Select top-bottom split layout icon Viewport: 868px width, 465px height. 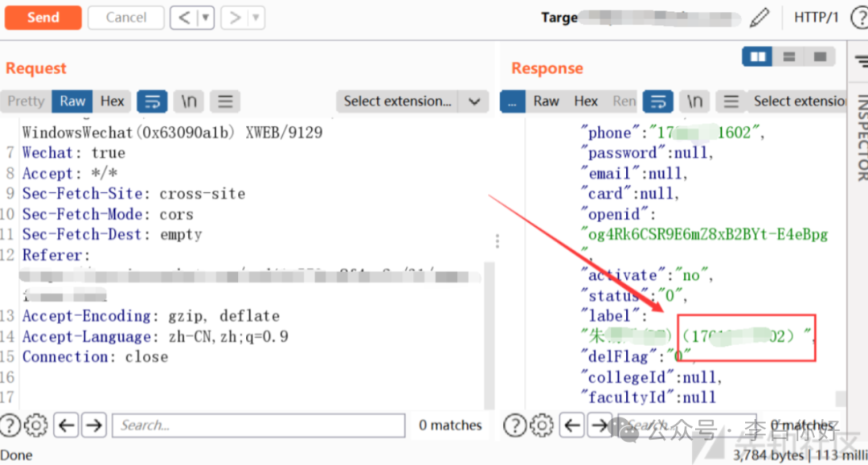pyautogui.click(x=788, y=57)
